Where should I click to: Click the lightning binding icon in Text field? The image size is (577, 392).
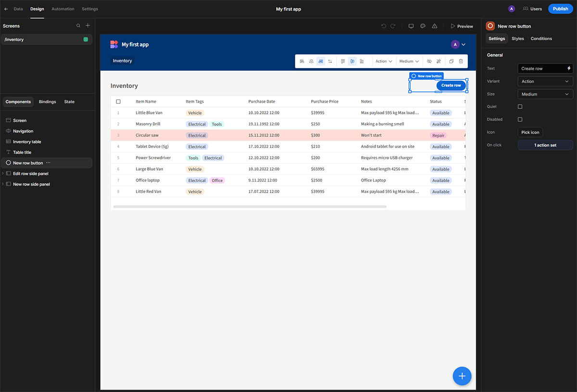pos(569,69)
